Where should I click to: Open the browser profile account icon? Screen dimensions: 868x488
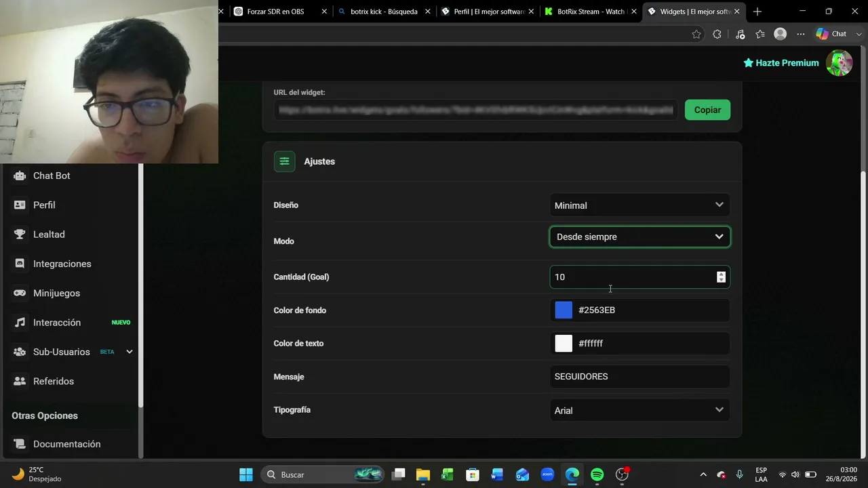coord(781,34)
